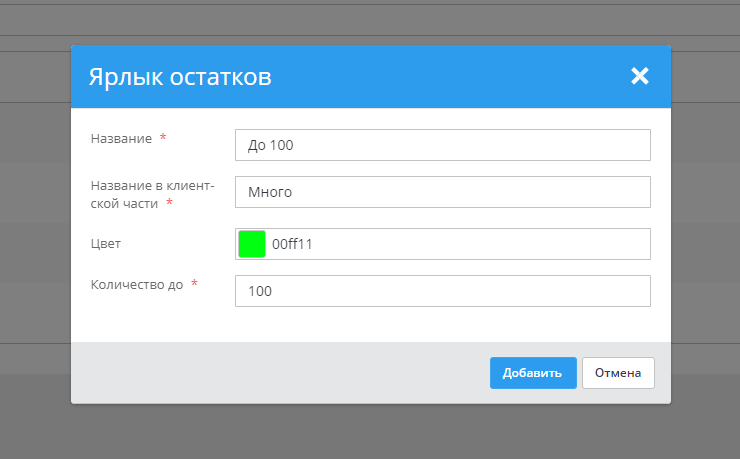Image resolution: width=740 pixels, height=459 pixels.
Task: Click the dimmed backdrop above the dialog header
Action: tap(370, 22)
